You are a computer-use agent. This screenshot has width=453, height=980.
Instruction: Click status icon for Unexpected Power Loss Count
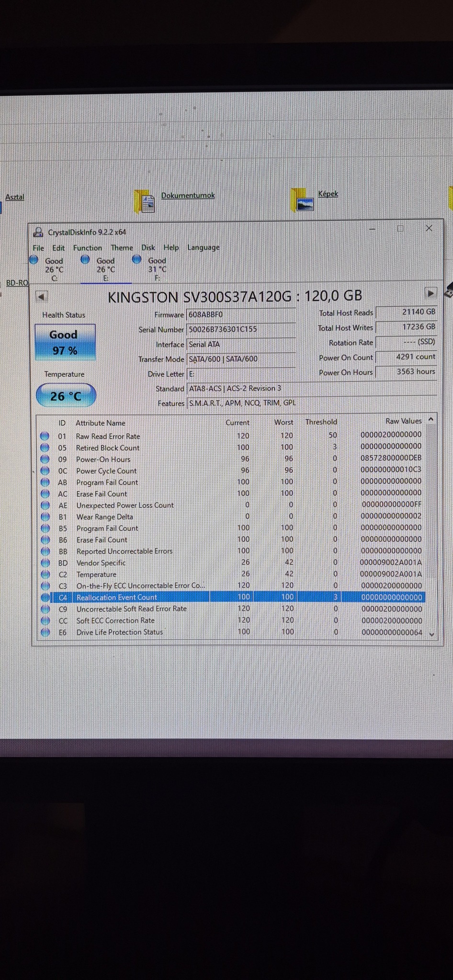45,505
